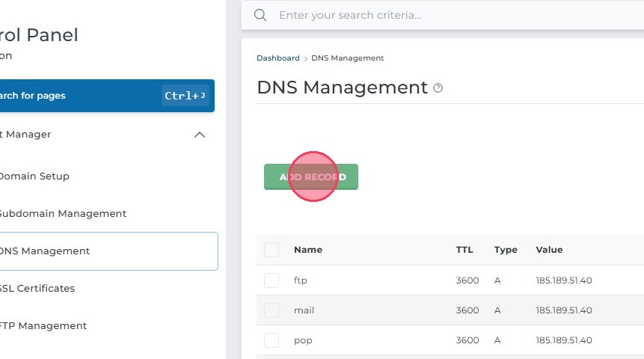644x359 pixels.
Task: Click the magnifier icon in the search bar
Action: point(260,15)
